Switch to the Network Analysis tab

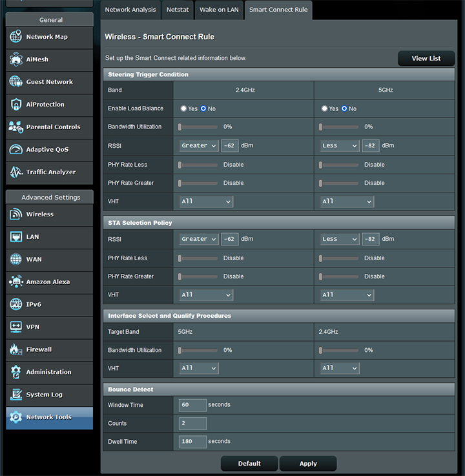coord(130,10)
